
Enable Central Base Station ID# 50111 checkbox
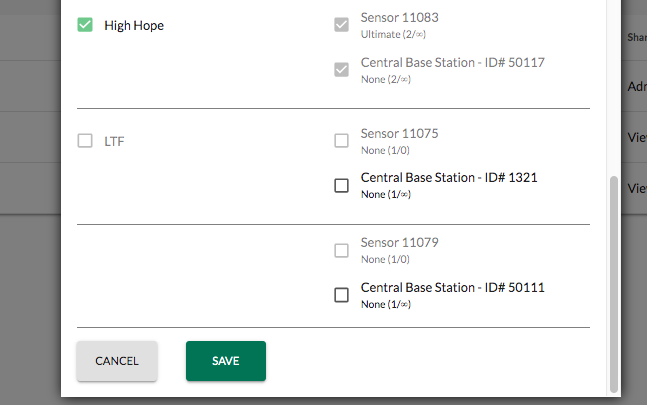pyautogui.click(x=341, y=295)
